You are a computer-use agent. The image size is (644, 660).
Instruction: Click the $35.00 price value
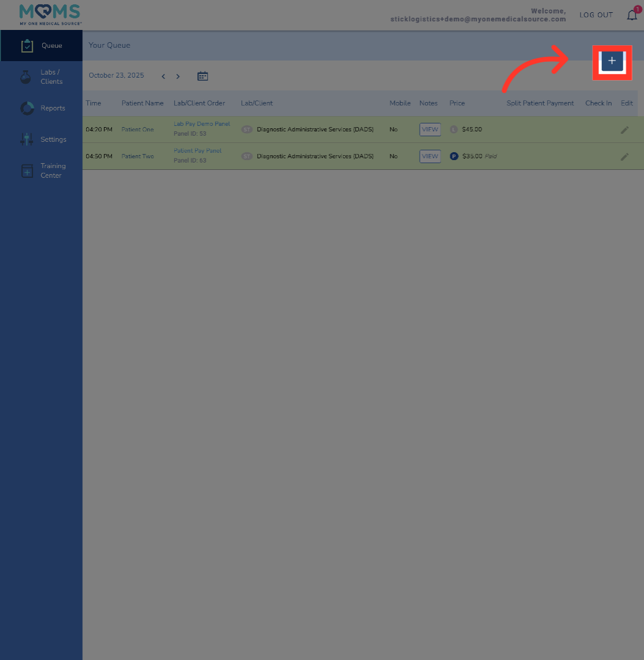(472, 156)
